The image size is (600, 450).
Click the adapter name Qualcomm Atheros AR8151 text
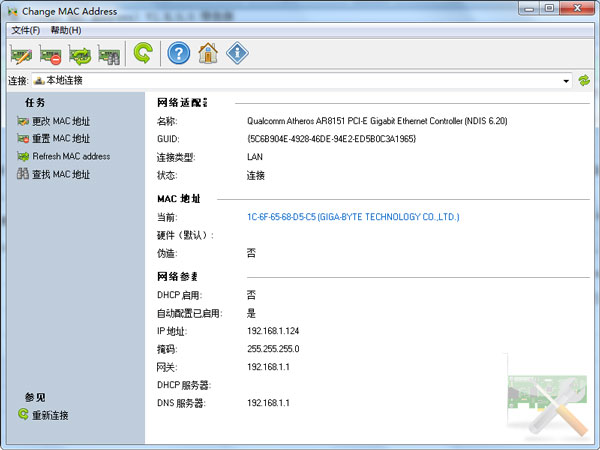click(377, 121)
